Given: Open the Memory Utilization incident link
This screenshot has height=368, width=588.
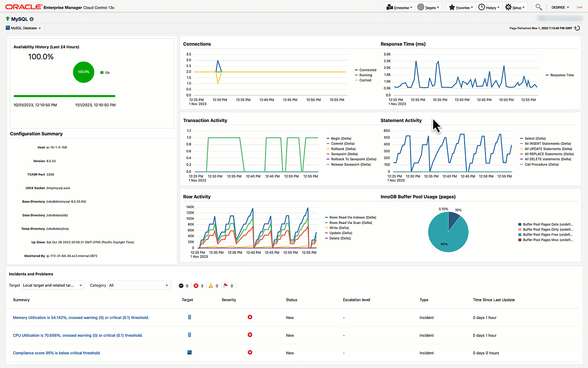Looking at the screenshot, I should 81,318.
